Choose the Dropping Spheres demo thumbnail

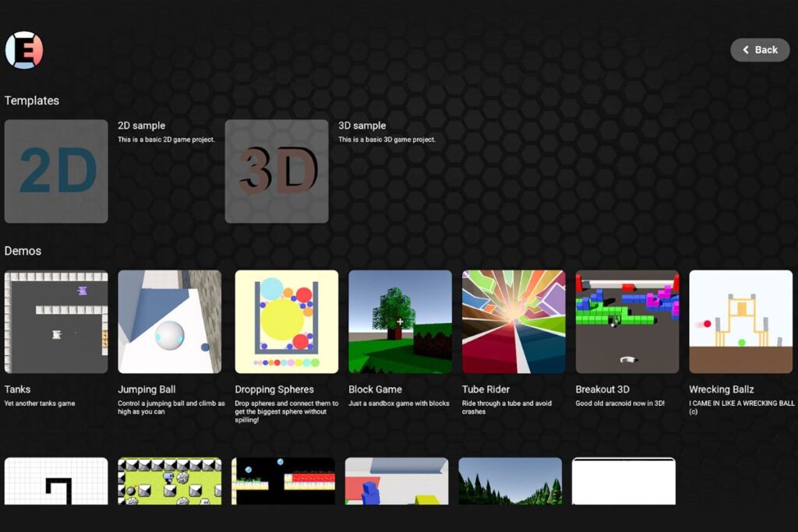coord(286,322)
